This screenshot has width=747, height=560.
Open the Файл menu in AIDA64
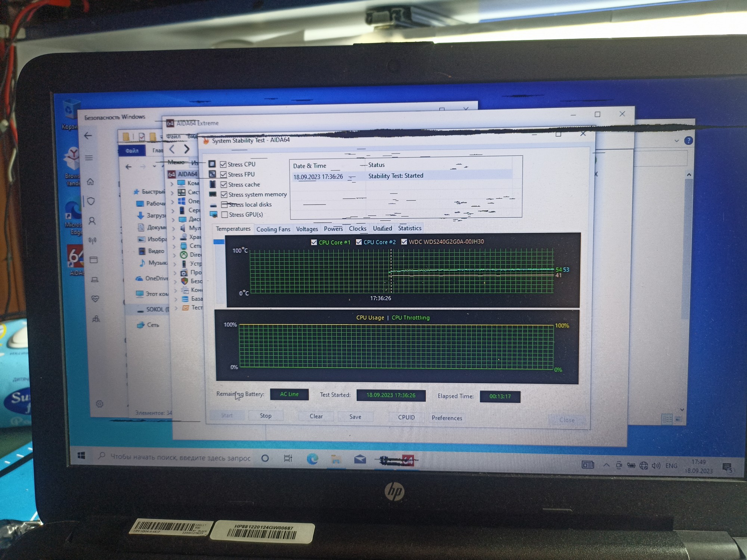pyautogui.click(x=173, y=136)
